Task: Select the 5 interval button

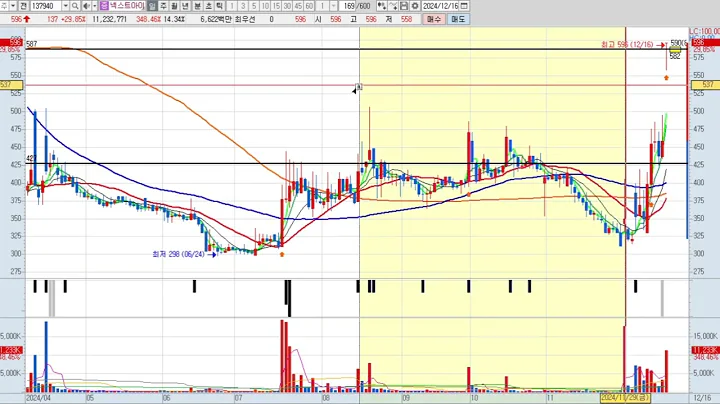Action: 254,6
